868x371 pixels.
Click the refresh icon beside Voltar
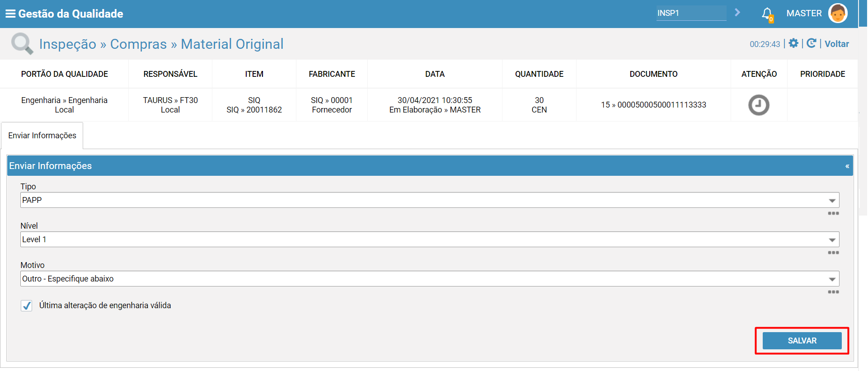pyautogui.click(x=812, y=43)
